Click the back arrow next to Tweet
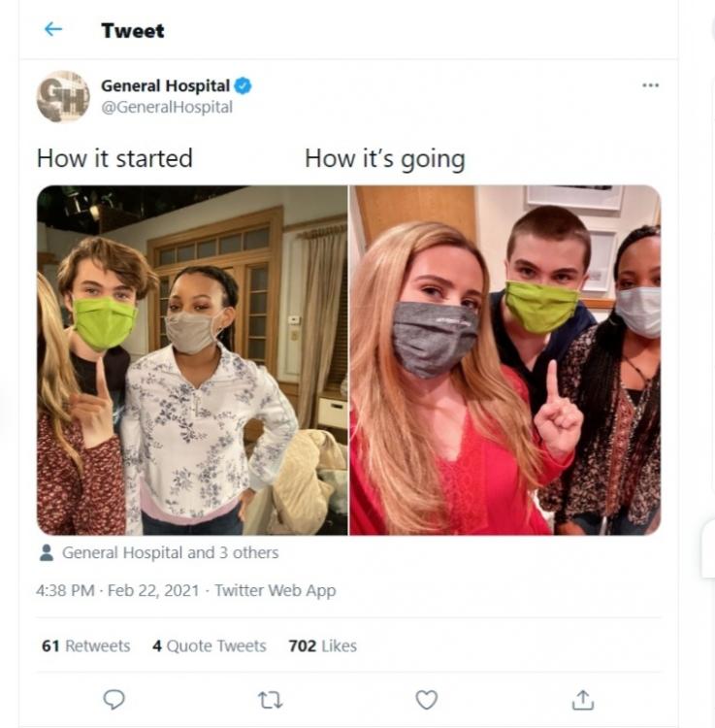The height and width of the screenshot is (728, 715). (53, 29)
